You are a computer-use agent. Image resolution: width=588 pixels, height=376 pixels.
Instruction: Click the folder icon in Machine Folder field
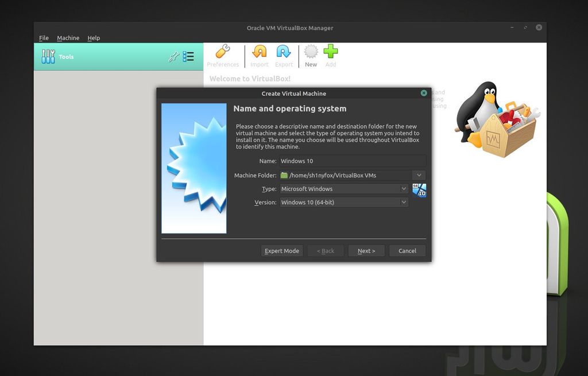coord(284,175)
